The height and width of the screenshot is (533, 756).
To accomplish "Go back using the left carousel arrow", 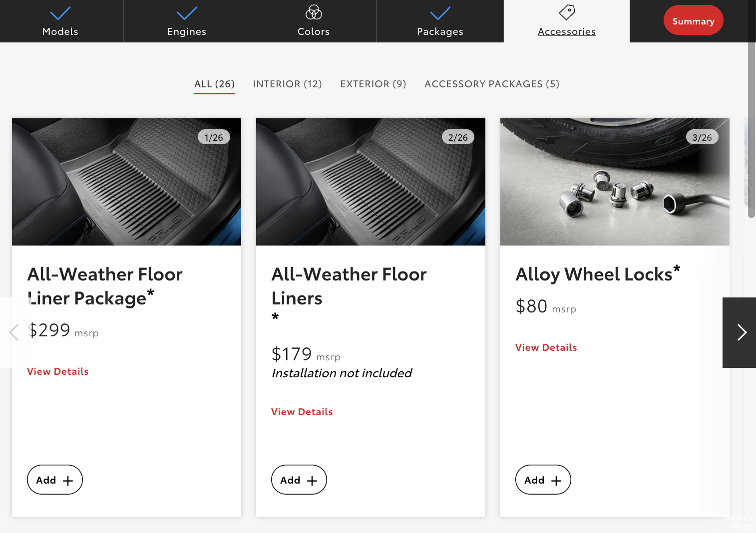I will (x=14, y=332).
